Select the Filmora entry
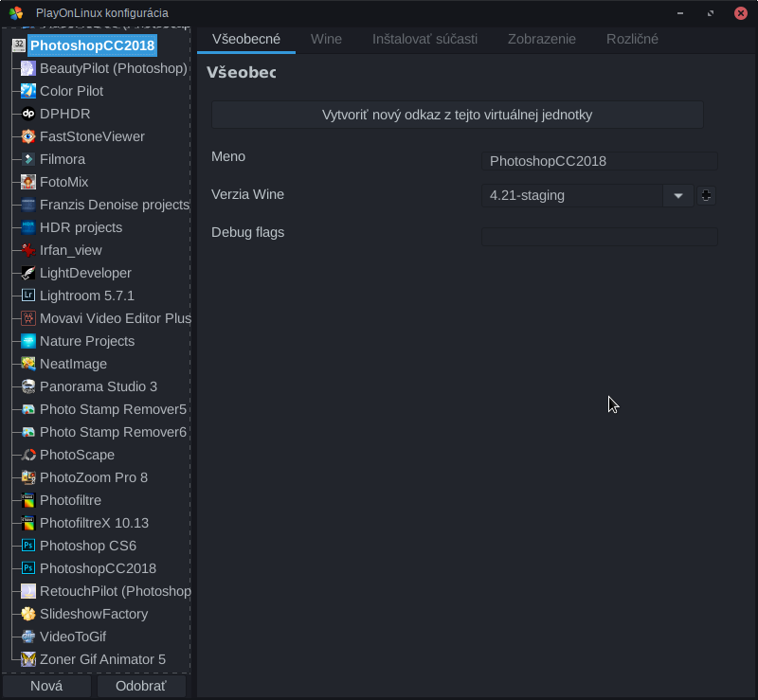 pyautogui.click(x=62, y=159)
